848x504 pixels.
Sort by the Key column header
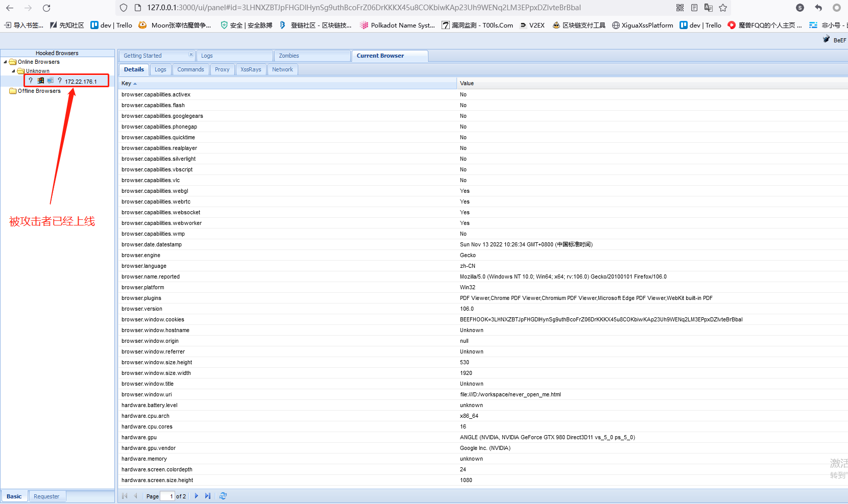(x=127, y=83)
